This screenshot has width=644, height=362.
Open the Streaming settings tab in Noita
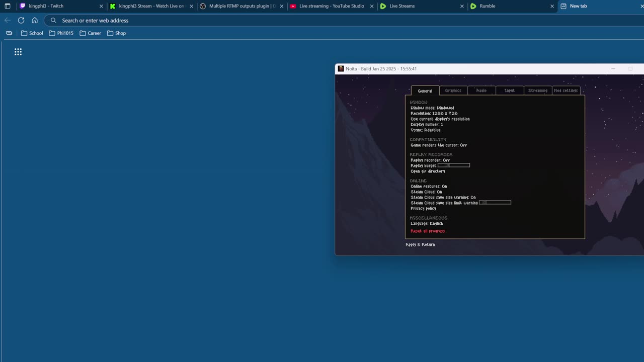click(538, 90)
